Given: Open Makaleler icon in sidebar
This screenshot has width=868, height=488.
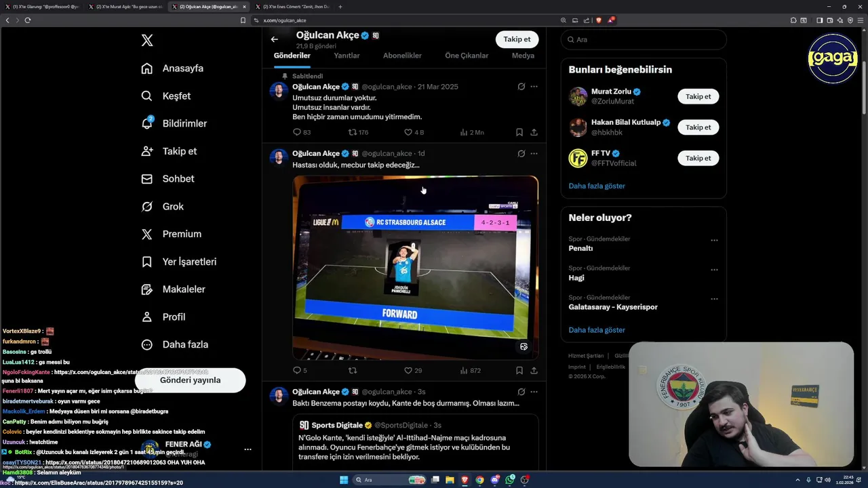Looking at the screenshot, I should point(146,289).
